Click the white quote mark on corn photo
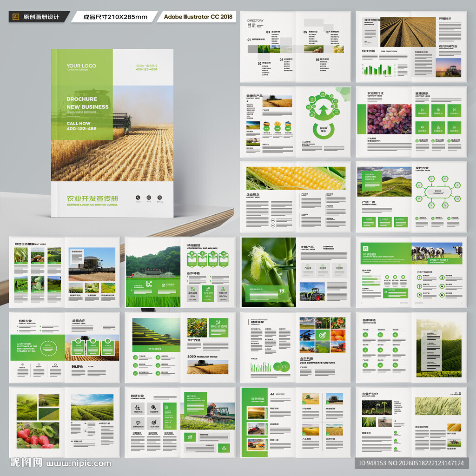The height and width of the screenshot is (476, 476). click(282, 291)
